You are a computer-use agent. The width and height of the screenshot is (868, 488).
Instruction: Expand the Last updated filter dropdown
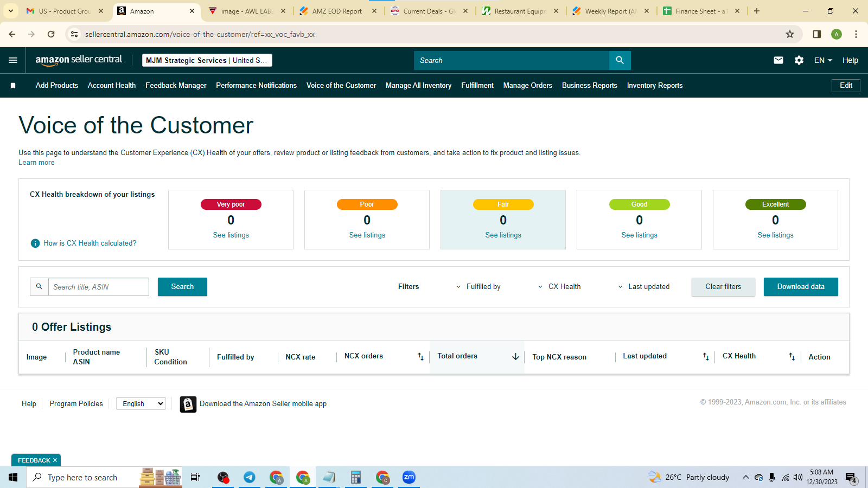(x=643, y=287)
